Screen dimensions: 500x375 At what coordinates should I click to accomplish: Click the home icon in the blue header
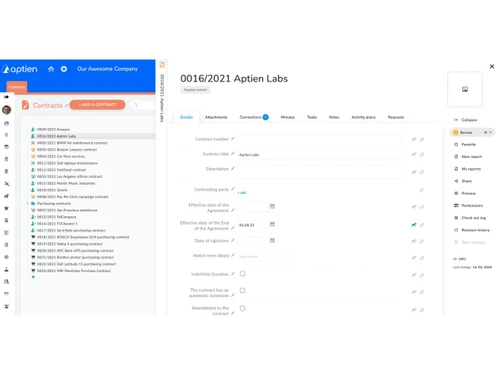point(51,69)
